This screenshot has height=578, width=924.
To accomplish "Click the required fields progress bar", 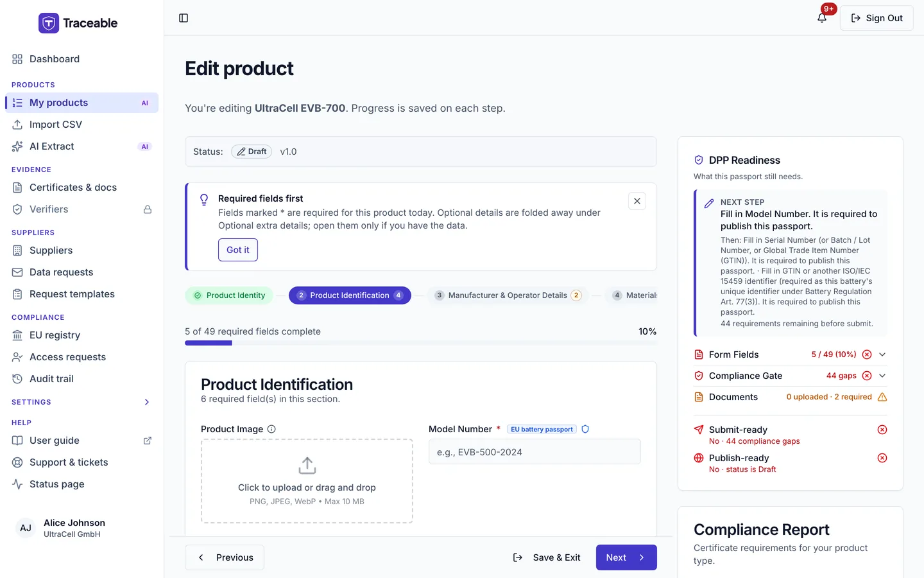I will (x=421, y=343).
